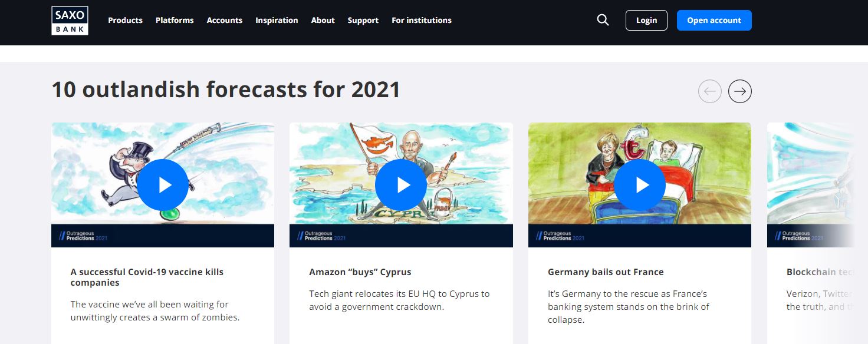Go to next carousel slide arrow
This screenshot has width=868, height=344.
(740, 91)
